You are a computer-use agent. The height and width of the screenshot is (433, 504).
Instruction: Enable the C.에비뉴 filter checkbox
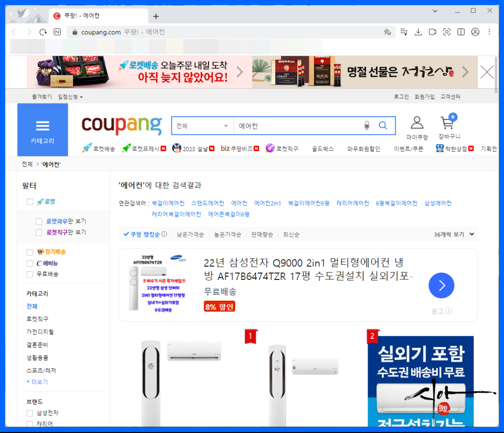pyautogui.click(x=30, y=263)
